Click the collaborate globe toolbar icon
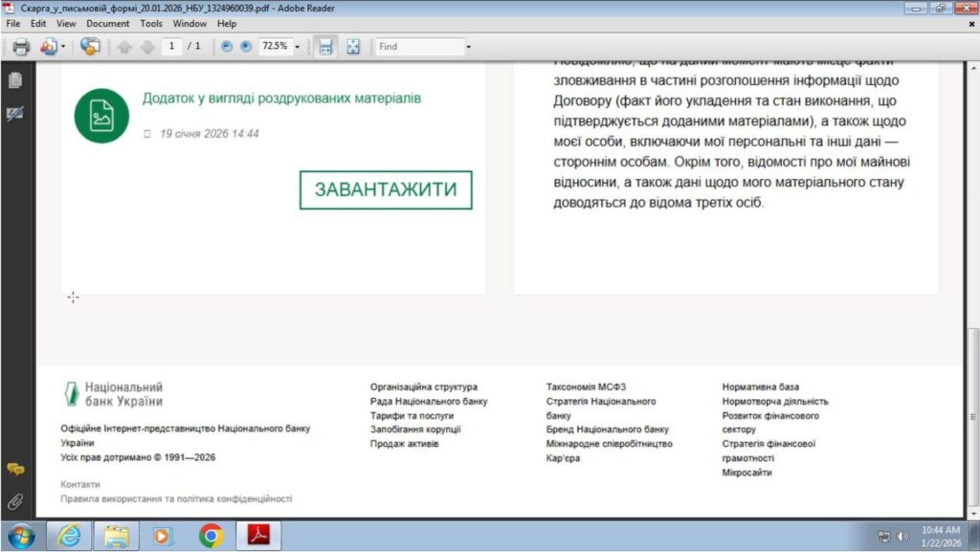The height and width of the screenshot is (552, 980). (90, 46)
